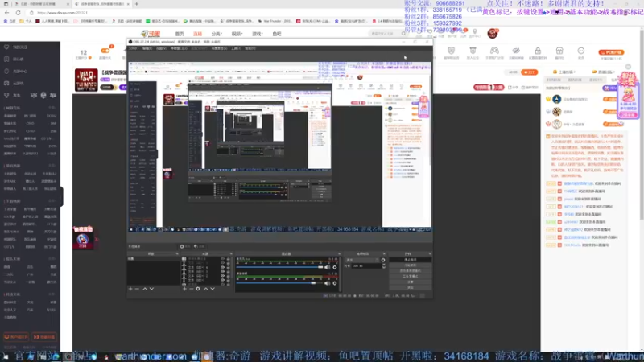This screenshot has width=644, height=362.
Task: Set the lower mixer channel volume slider
Action: [x=279, y=283]
